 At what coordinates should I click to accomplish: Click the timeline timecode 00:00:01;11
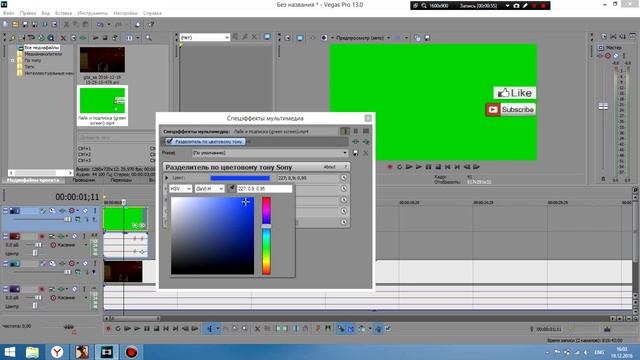tap(77, 197)
